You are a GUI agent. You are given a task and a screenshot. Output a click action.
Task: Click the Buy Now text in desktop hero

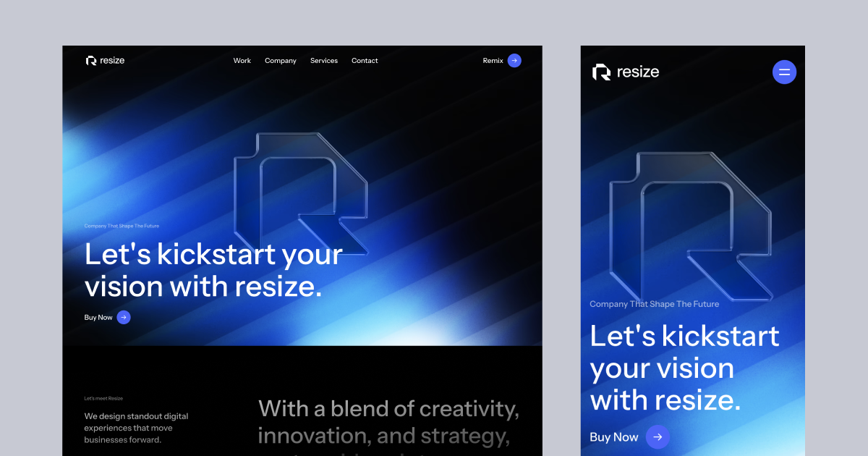pyautogui.click(x=98, y=317)
